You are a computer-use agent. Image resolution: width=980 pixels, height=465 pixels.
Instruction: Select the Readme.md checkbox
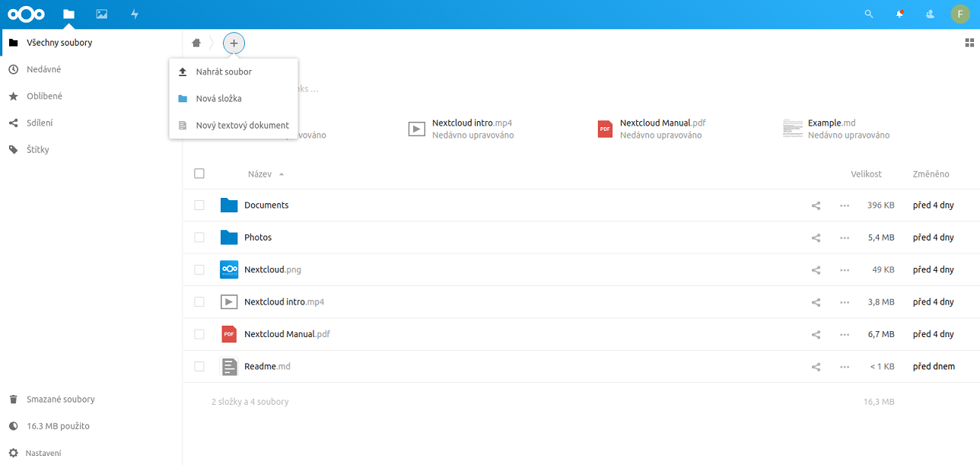[x=199, y=367]
